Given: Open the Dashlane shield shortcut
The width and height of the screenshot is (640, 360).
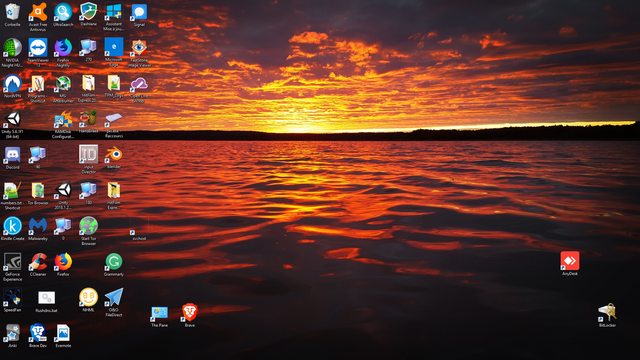Looking at the screenshot, I should 88,12.
